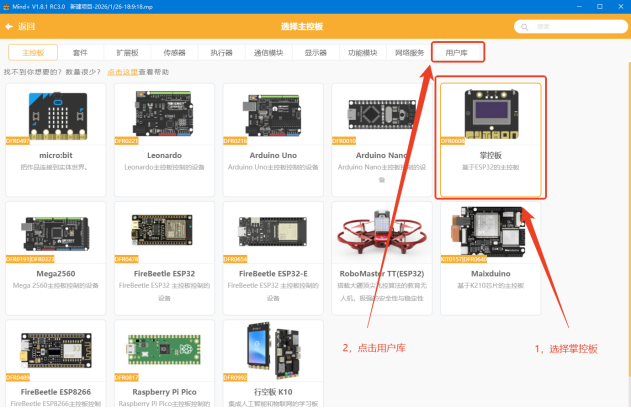Select the FireBeetle ESP32 board image

coord(162,230)
